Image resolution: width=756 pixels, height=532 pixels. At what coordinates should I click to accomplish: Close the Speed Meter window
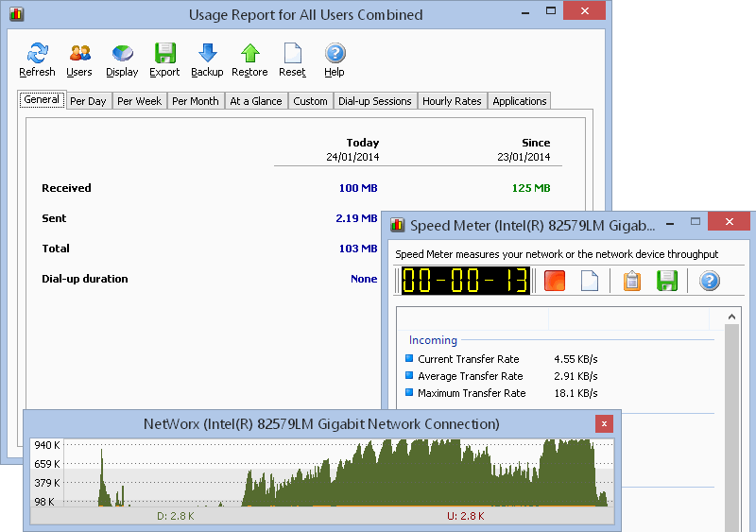(x=730, y=221)
